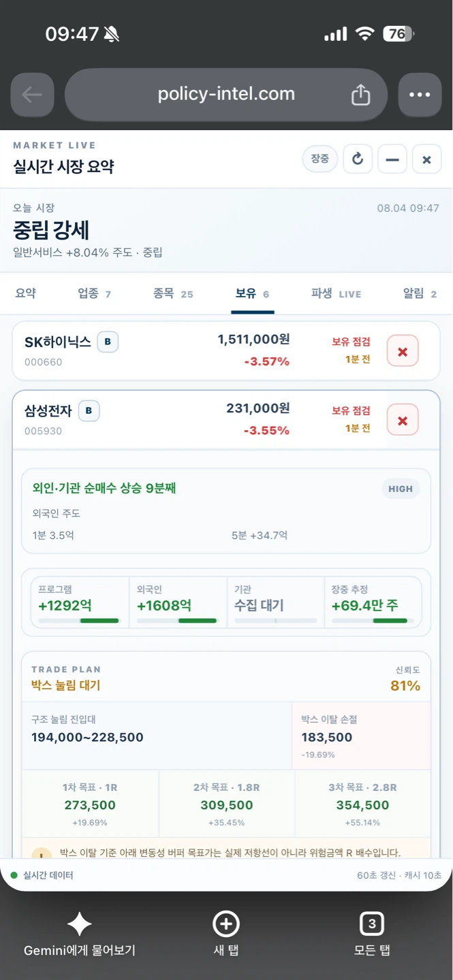This screenshot has height=980, width=453.
Task: Open the 알림 tab
Action: pos(420,293)
